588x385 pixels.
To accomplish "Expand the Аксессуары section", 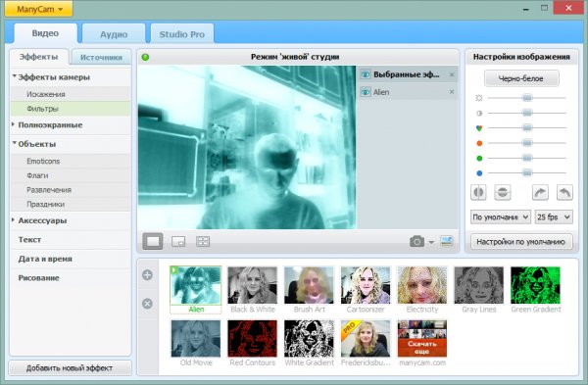I will (x=71, y=220).
